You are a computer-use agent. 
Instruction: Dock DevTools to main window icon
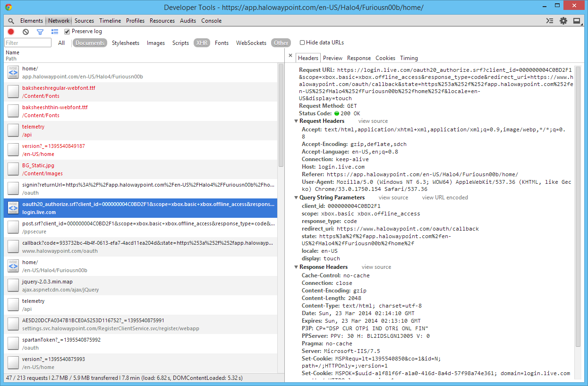point(577,21)
